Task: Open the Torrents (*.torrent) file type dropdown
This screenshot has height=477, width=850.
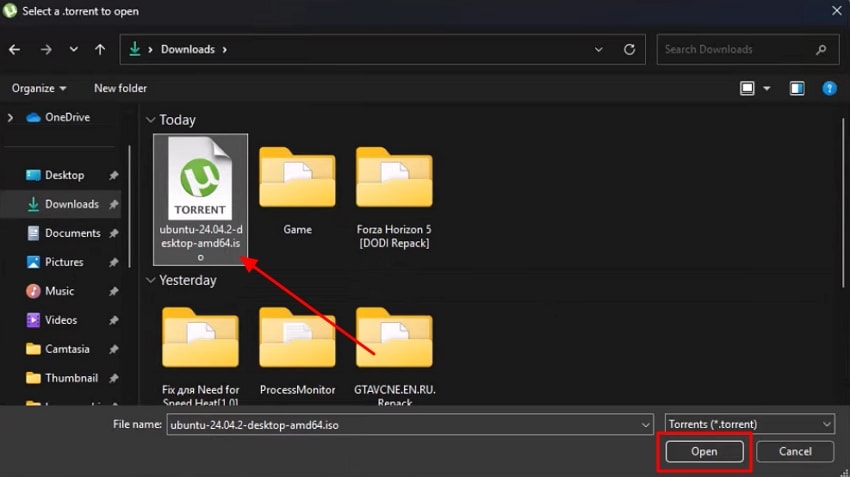Action: [750, 424]
